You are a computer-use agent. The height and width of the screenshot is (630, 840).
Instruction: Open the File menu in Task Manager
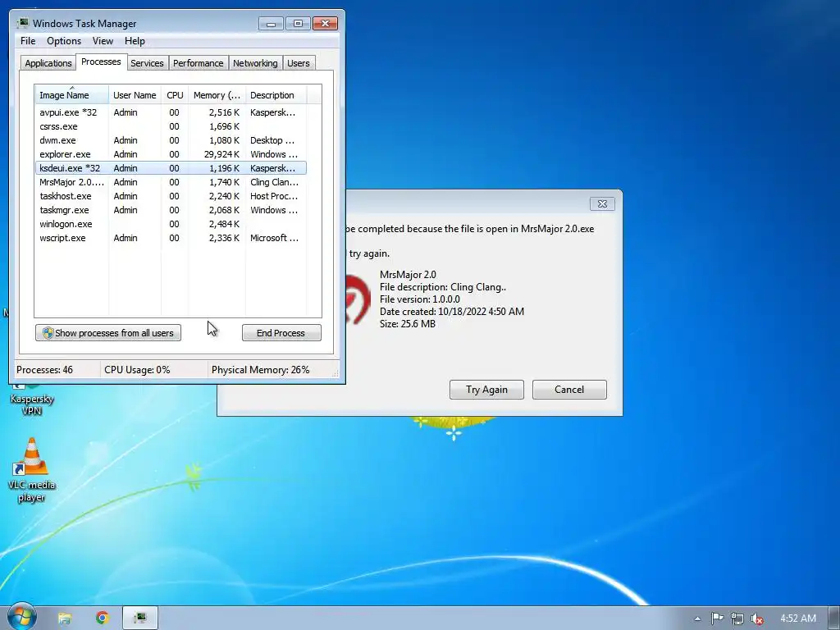[x=28, y=41]
